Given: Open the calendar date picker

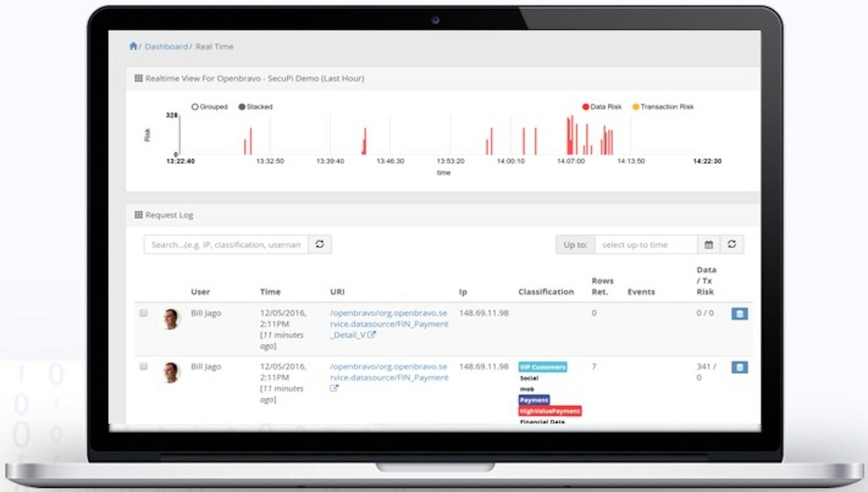Looking at the screenshot, I should tap(709, 244).
